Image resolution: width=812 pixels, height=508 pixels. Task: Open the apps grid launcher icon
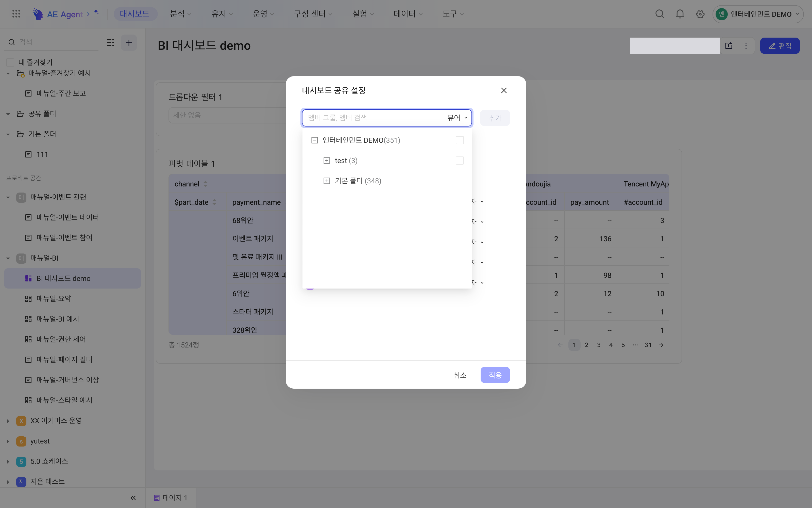[16, 14]
